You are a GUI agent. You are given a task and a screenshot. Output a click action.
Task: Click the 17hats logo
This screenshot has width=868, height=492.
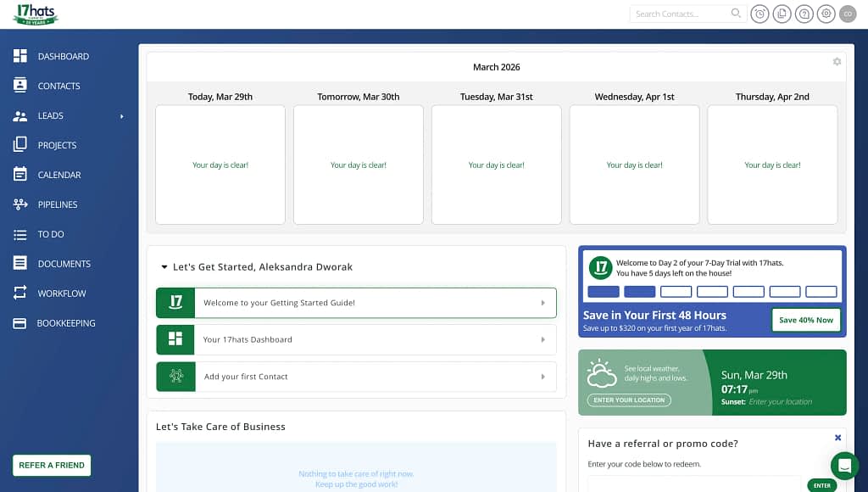click(36, 14)
